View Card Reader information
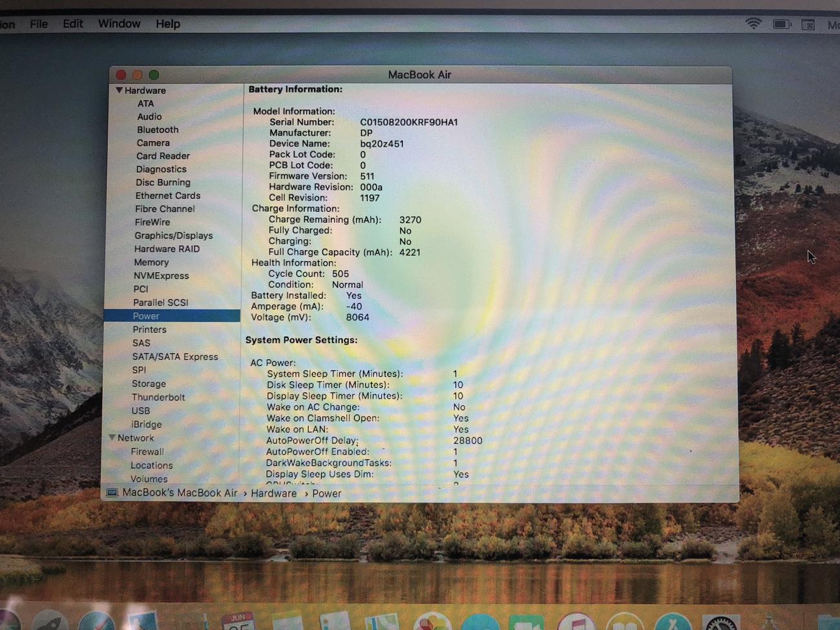Screen dimensions: 840x630 [x=163, y=156]
